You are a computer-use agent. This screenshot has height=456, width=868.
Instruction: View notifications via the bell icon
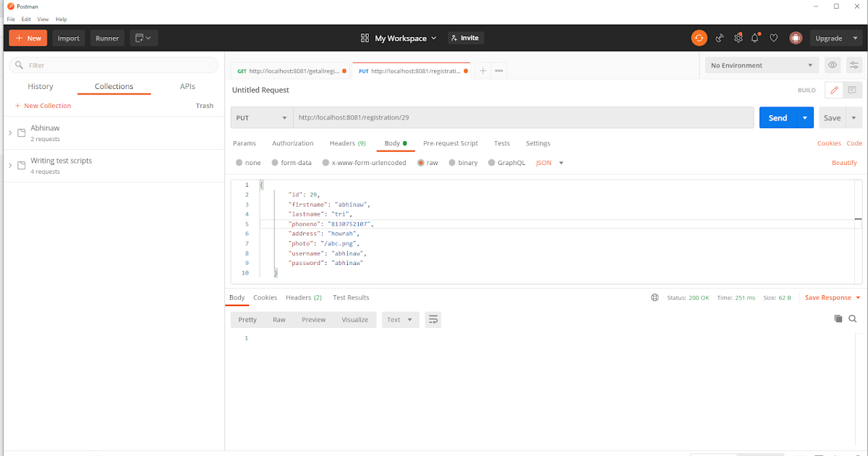point(754,38)
